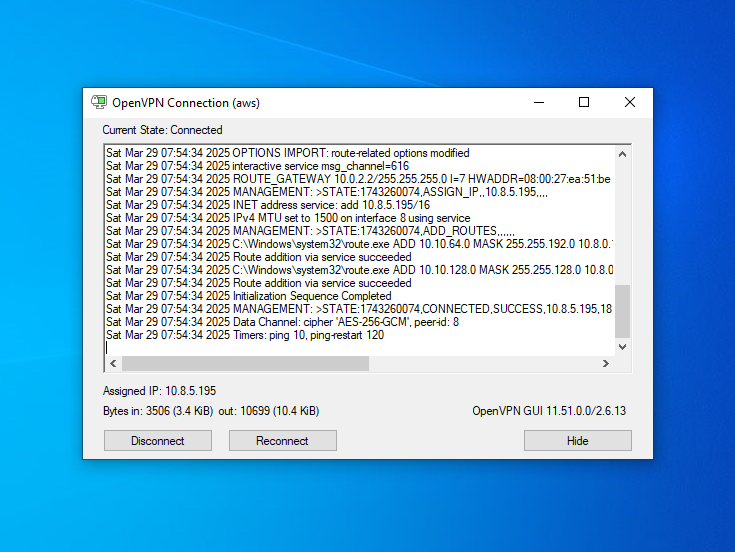Click 'Current State: Connected' label
The width and height of the screenshot is (735, 552).
click(162, 130)
